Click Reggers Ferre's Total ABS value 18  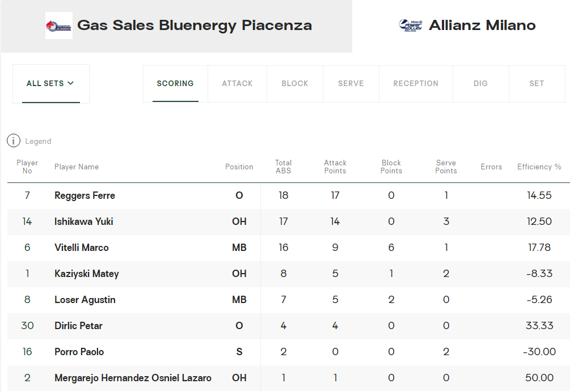pos(284,195)
